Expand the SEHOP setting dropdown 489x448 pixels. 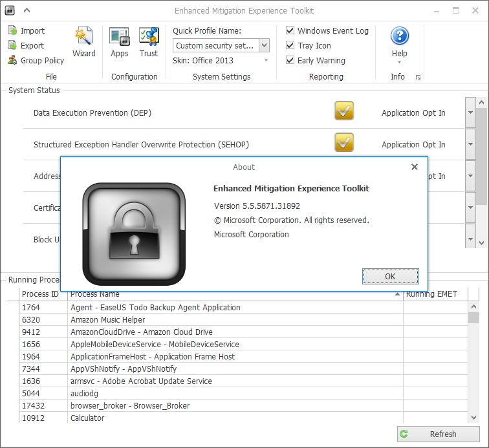tap(470, 144)
